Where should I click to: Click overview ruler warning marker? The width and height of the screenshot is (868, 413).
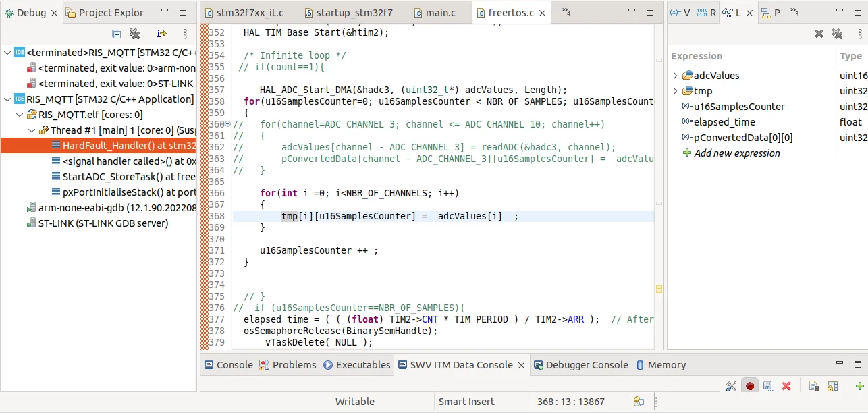coord(659,290)
